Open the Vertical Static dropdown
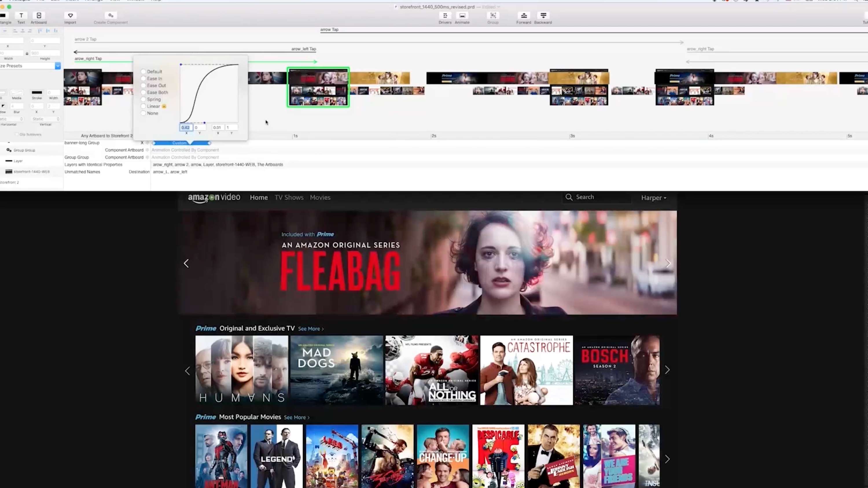 click(45, 119)
